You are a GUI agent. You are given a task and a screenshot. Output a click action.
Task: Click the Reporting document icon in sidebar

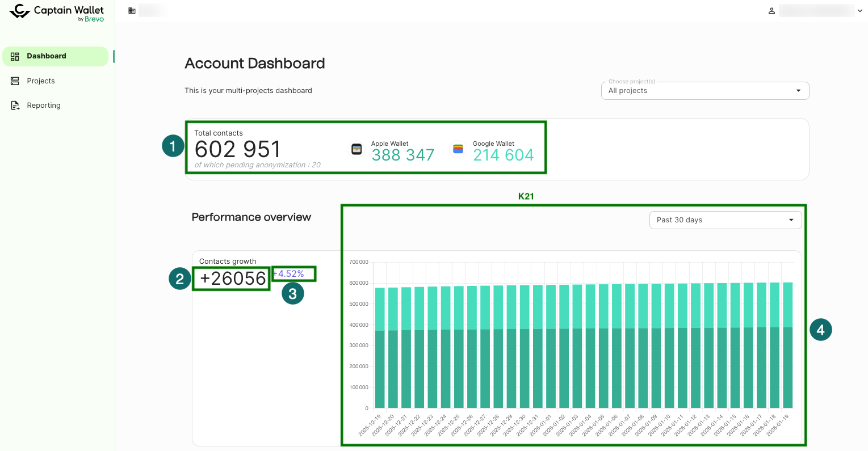tap(15, 106)
